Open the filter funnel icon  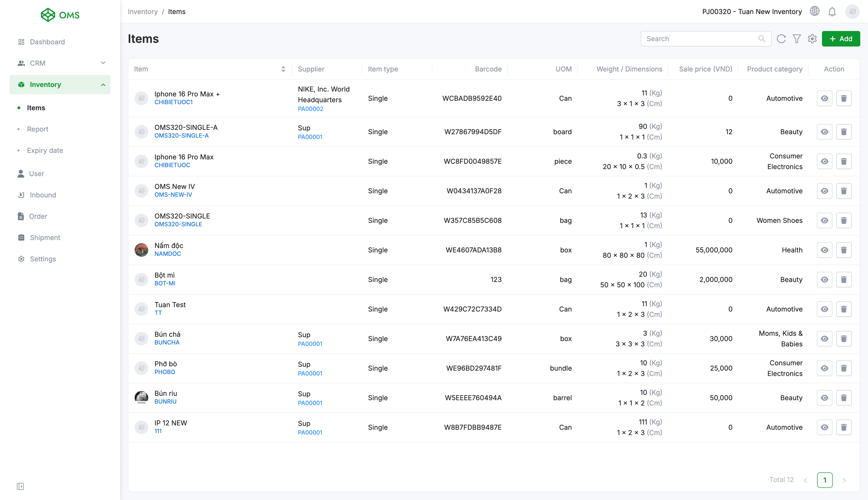point(797,39)
